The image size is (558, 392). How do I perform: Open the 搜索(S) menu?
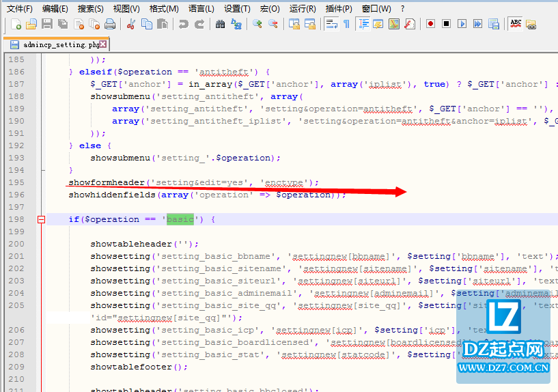[x=90, y=9]
